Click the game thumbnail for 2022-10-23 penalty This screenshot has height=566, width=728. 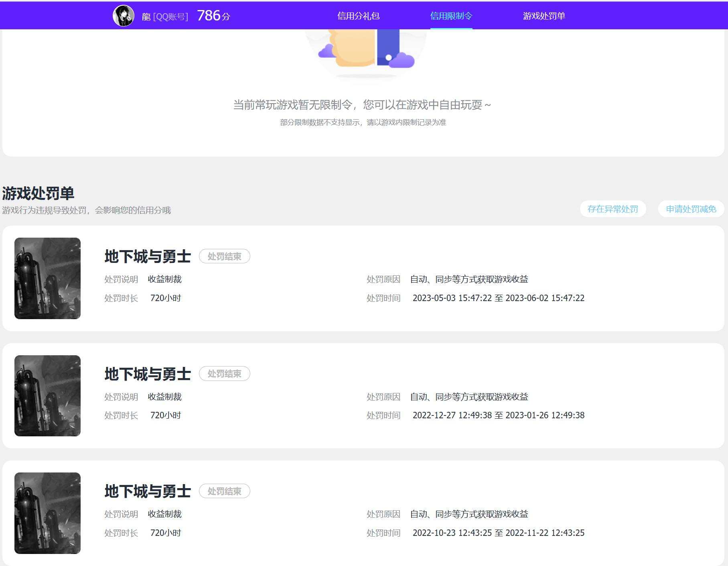point(47,513)
